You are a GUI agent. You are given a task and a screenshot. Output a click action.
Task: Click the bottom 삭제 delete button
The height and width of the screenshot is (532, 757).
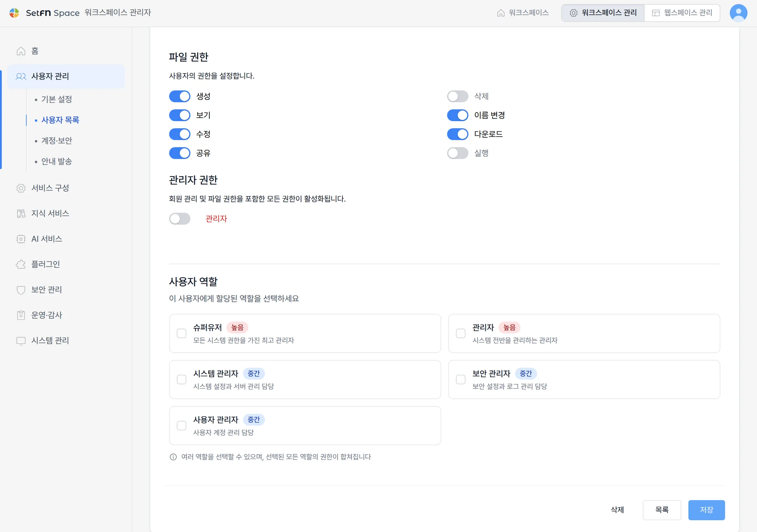(617, 510)
